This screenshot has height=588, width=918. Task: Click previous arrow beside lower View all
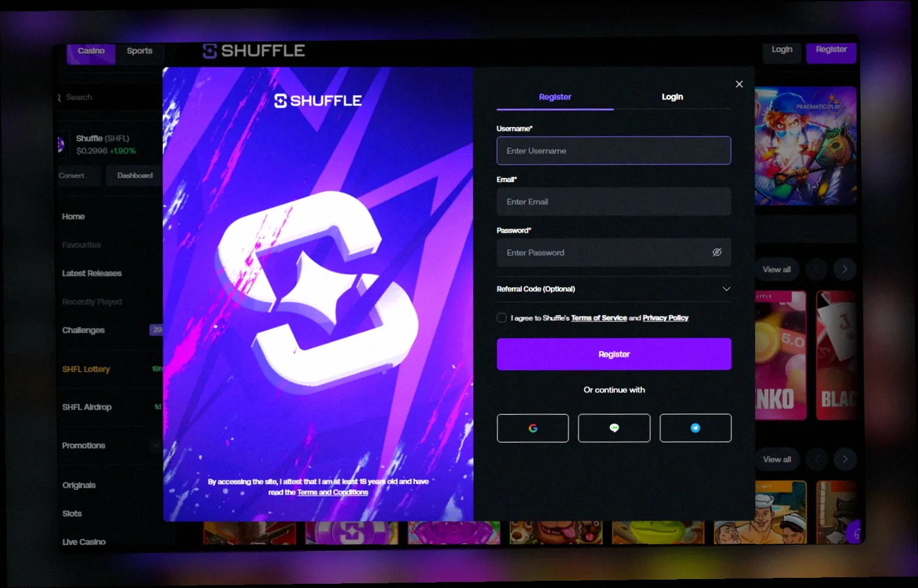[x=817, y=459]
